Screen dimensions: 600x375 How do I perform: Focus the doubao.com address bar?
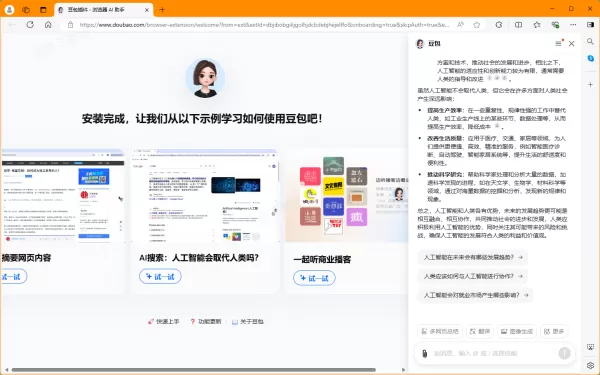point(264,25)
